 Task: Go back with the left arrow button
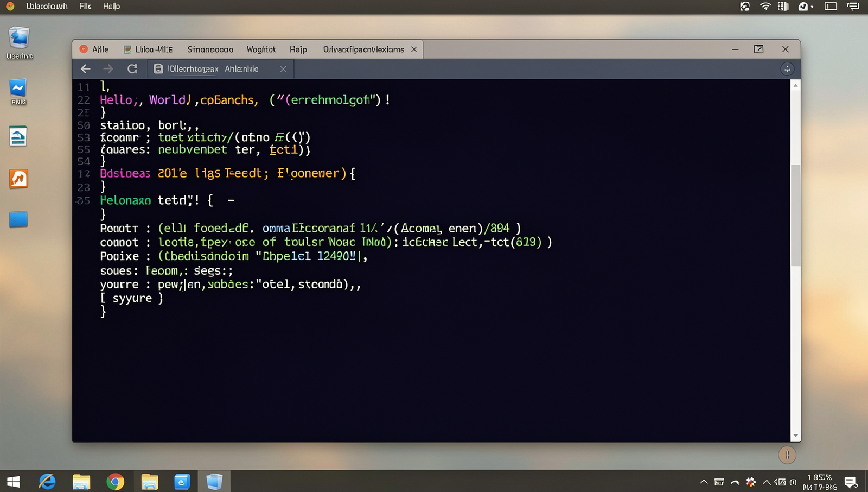(85, 69)
